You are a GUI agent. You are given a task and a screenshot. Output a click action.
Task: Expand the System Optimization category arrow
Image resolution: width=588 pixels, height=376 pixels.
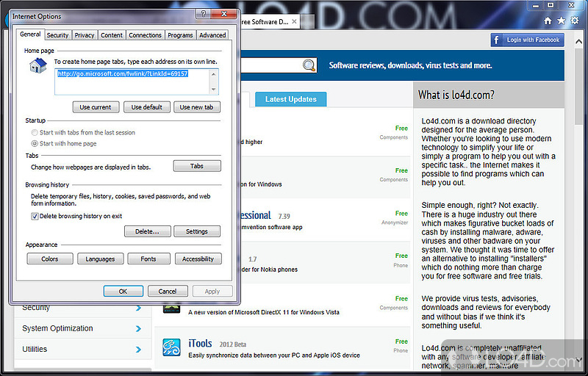pyautogui.click(x=138, y=328)
